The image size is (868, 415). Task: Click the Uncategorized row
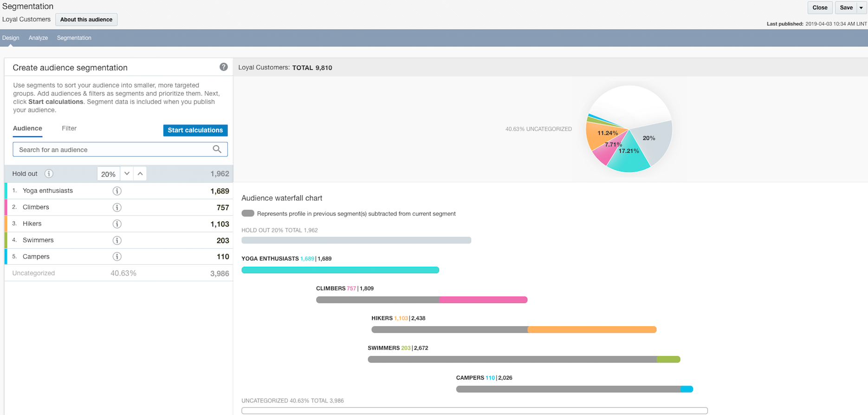point(119,273)
